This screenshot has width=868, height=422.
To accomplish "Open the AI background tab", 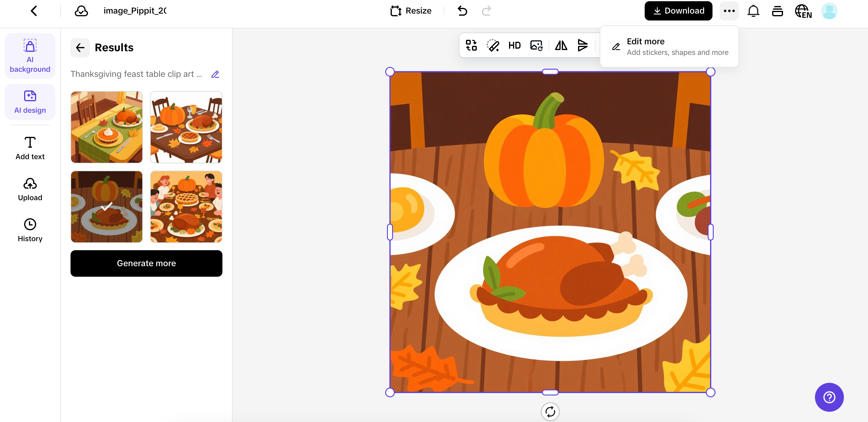I will (x=30, y=56).
